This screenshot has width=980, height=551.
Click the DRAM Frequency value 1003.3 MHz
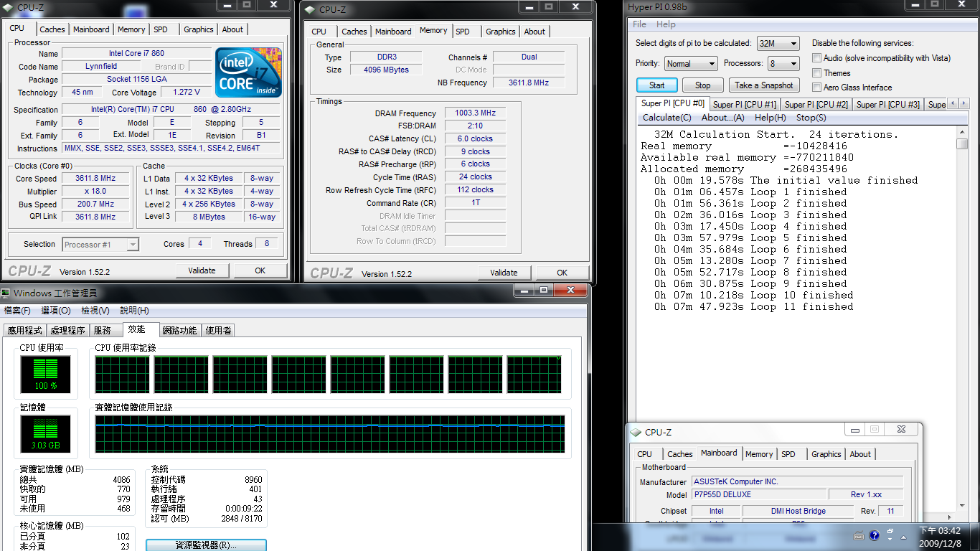click(x=475, y=113)
